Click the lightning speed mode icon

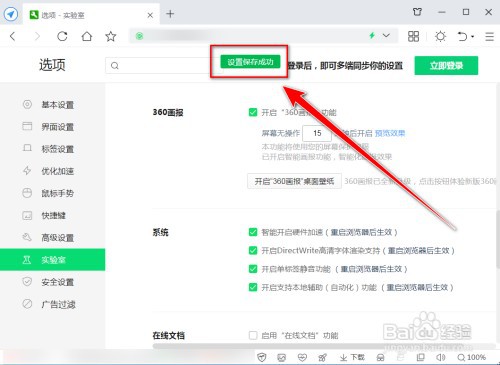pos(372,36)
